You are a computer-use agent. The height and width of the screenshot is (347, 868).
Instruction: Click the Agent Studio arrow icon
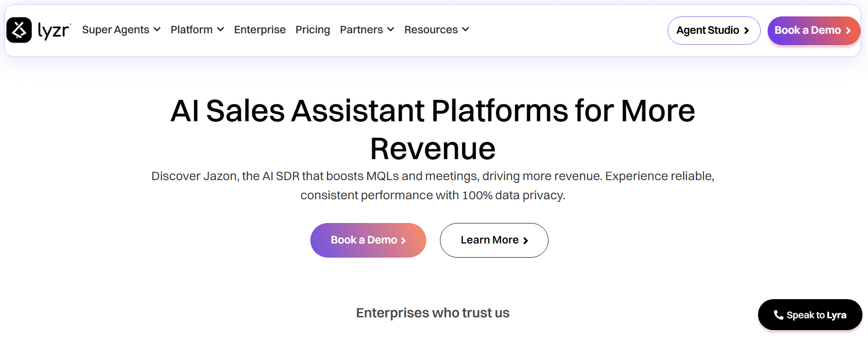tap(747, 31)
